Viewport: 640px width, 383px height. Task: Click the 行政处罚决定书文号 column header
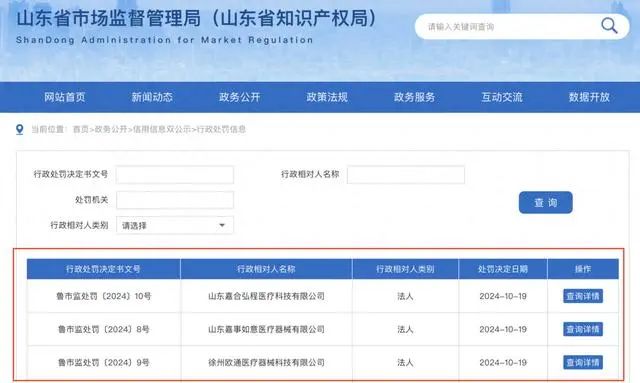tap(103, 269)
